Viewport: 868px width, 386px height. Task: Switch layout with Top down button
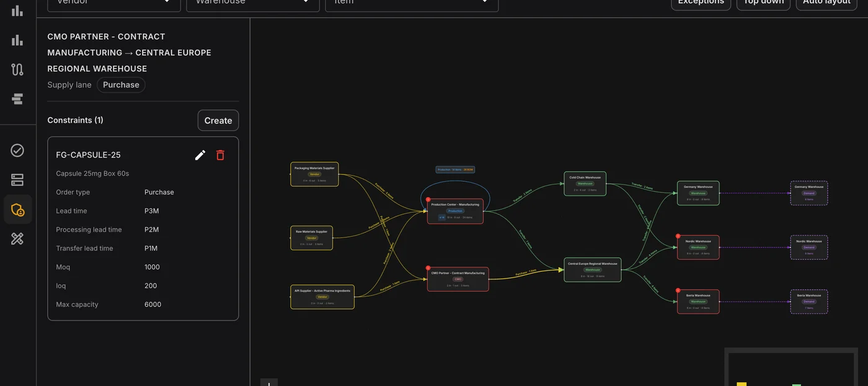763,2
